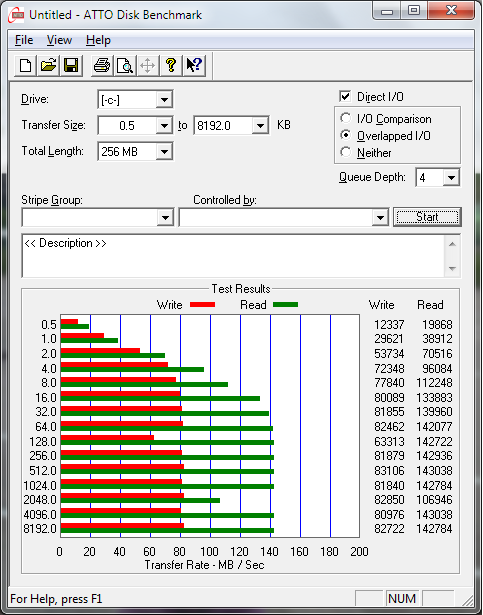Click the read value 106946
The width and height of the screenshot is (483, 615).
434,500
